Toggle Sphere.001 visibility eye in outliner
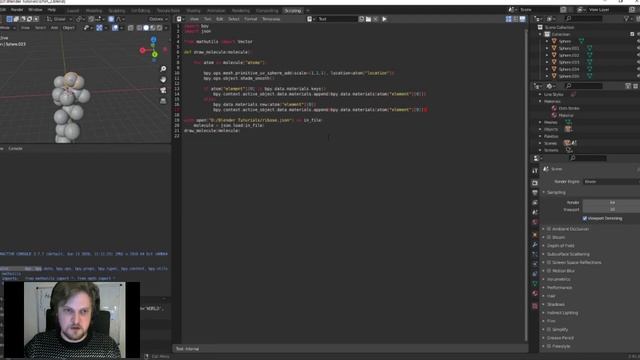The height and width of the screenshot is (360, 640). pos(638,48)
